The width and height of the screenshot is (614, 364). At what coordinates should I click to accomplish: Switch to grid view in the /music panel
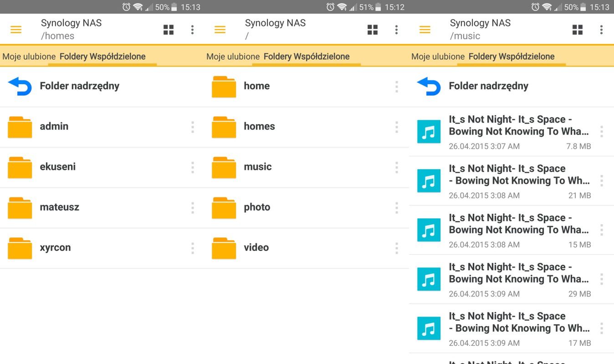578,30
